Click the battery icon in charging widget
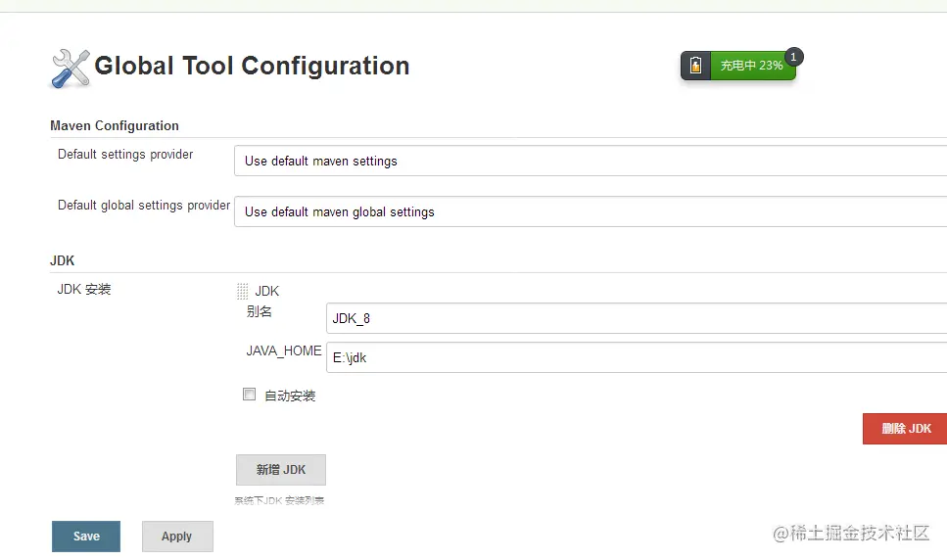 click(x=695, y=66)
